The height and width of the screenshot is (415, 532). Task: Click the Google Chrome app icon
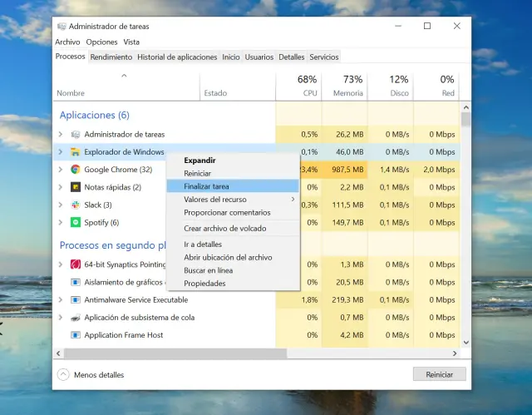[x=75, y=170]
